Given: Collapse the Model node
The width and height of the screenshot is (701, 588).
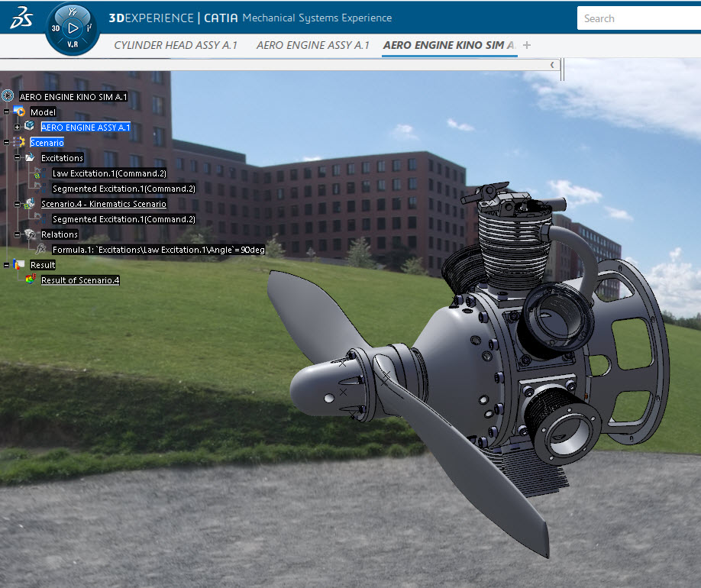Looking at the screenshot, I should tap(6, 111).
